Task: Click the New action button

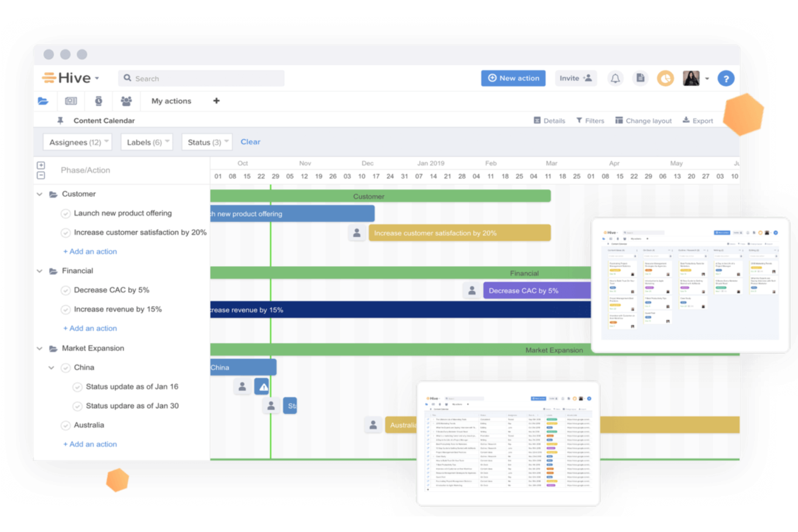Action: 513,78
